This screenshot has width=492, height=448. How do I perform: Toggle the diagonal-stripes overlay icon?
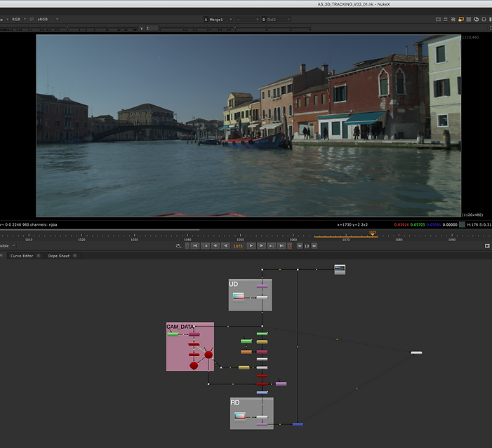[453, 20]
